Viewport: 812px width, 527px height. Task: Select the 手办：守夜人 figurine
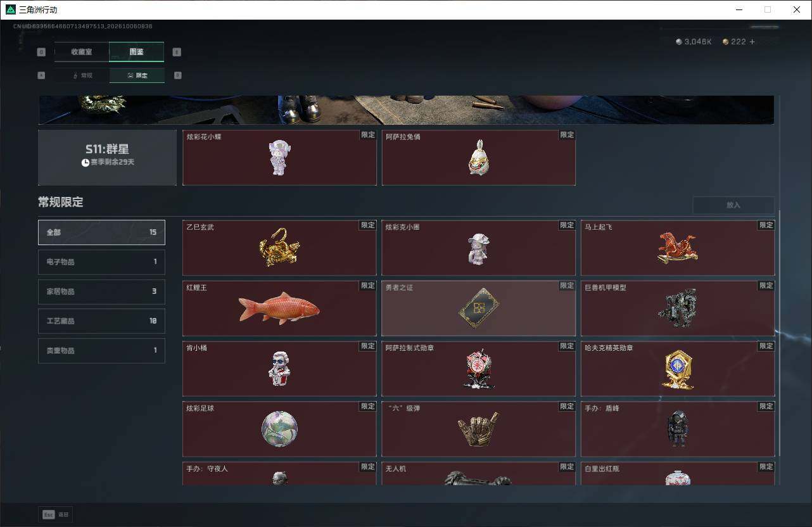(x=279, y=474)
